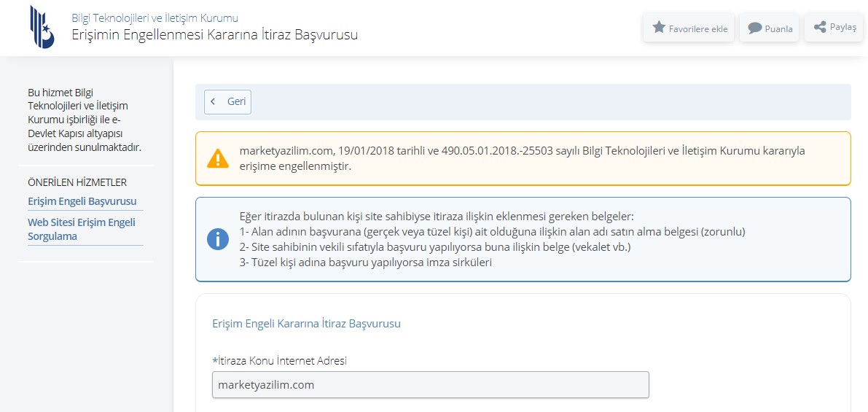Click the warning text about marketyazilim.com block

(522, 158)
